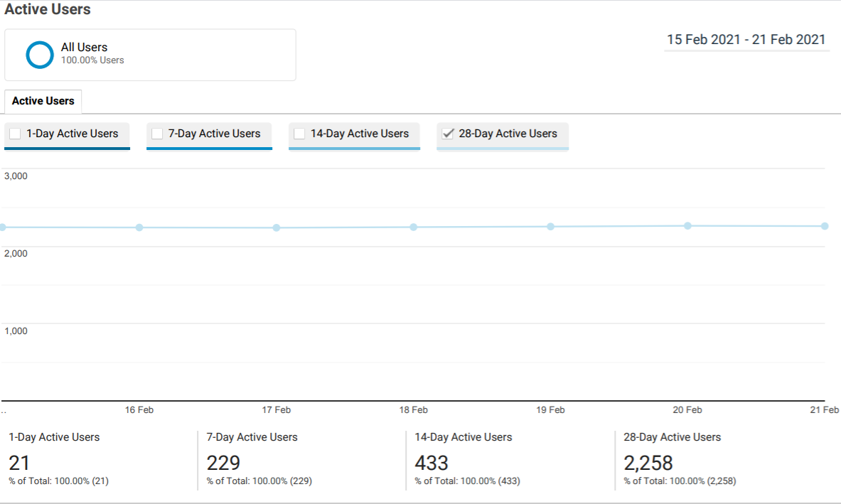This screenshot has height=504, width=841.
Task: Click the 7-Day Active Users value 229
Action: click(x=223, y=463)
